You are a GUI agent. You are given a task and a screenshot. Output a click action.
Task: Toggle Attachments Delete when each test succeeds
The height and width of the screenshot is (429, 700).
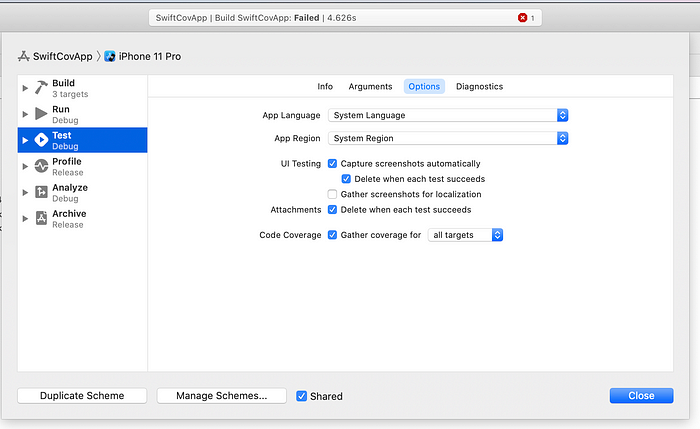point(332,209)
